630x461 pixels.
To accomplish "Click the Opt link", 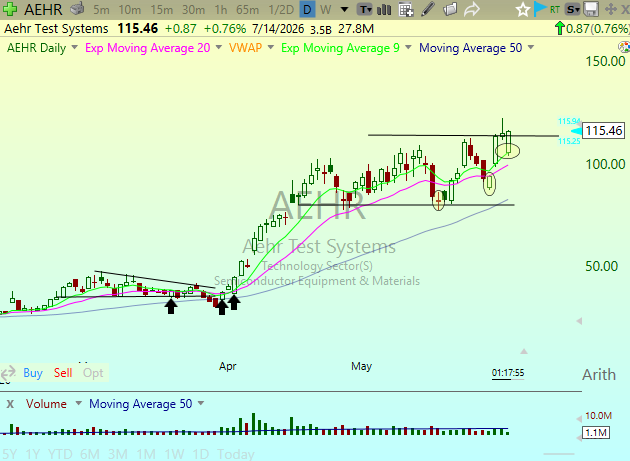I will (x=93, y=373).
